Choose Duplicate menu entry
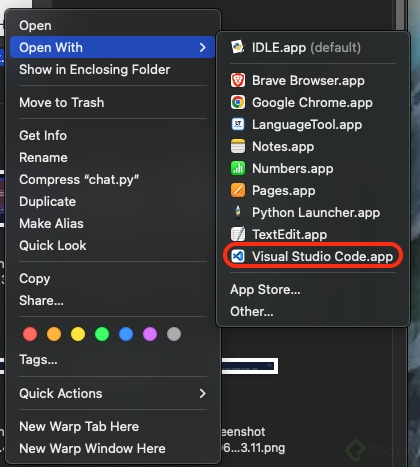Screen dimensions: 420x467 [113, 201]
